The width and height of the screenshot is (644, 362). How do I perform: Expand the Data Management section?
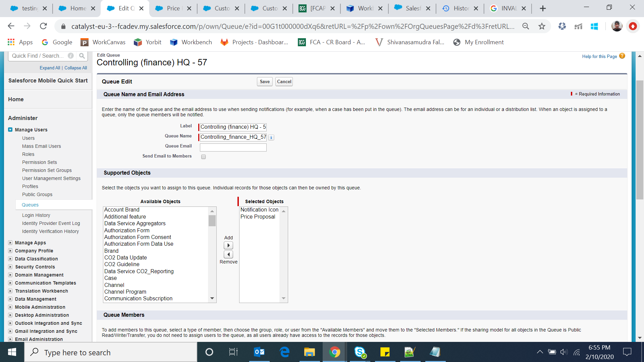point(10,299)
